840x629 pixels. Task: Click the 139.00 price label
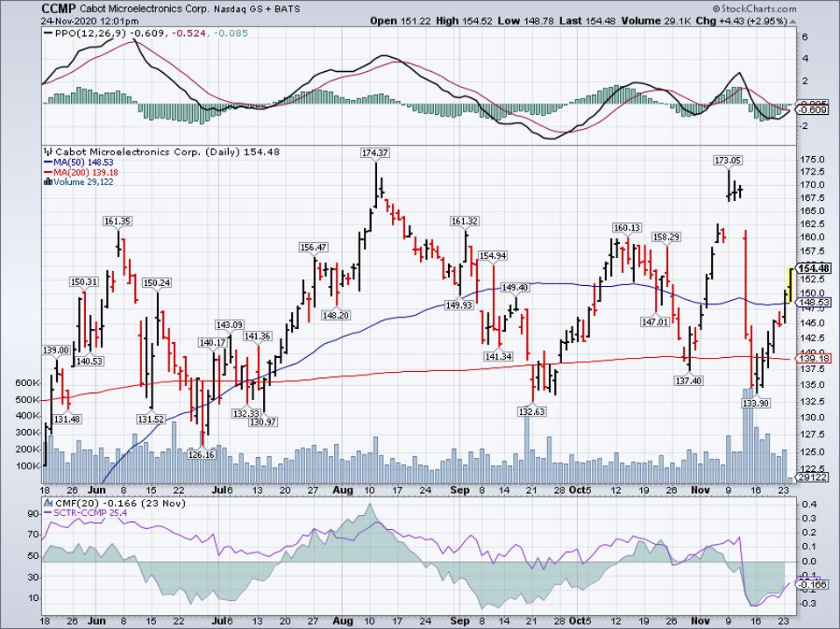(56, 350)
